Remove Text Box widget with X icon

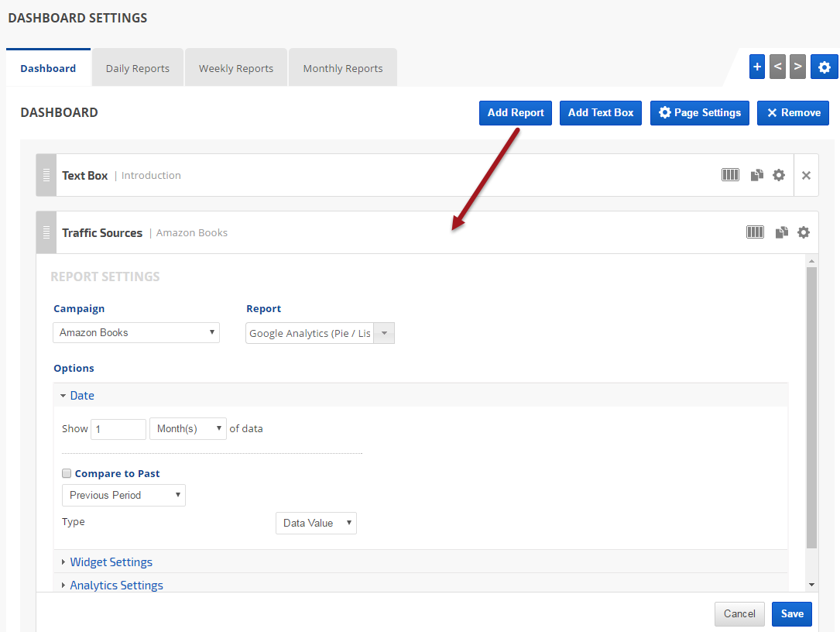(806, 175)
